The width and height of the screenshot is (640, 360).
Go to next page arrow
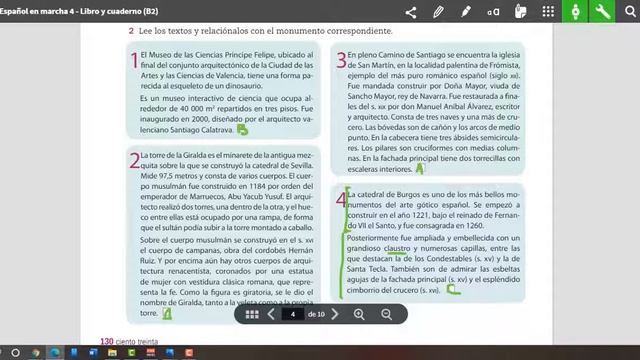click(x=335, y=314)
